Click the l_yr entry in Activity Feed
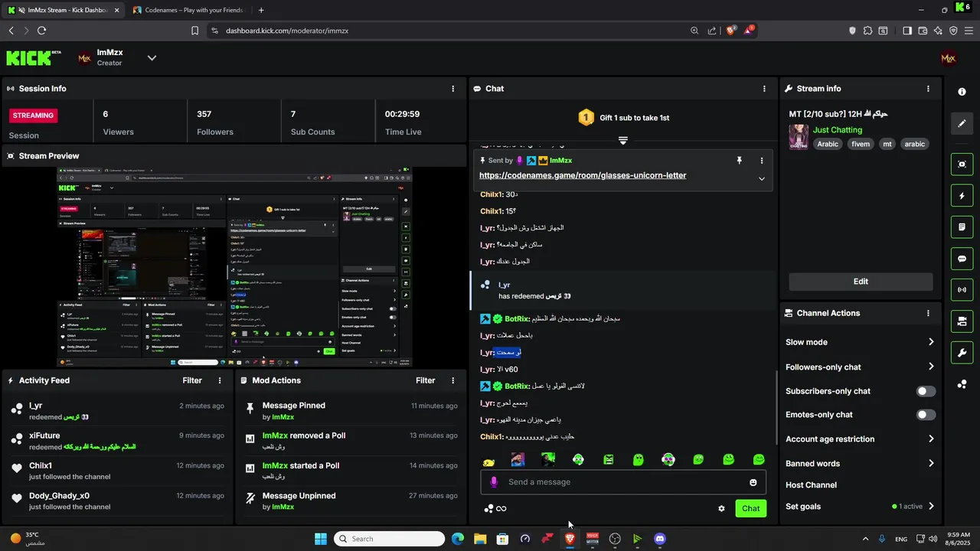The image size is (980, 551). click(x=117, y=411)
